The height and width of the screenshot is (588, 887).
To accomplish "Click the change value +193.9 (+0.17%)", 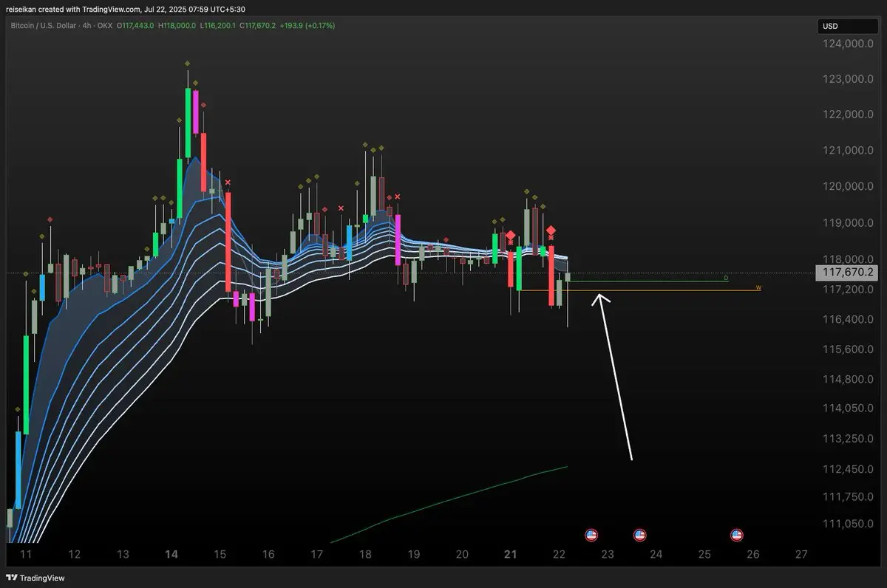I will [x=307, y=25].
